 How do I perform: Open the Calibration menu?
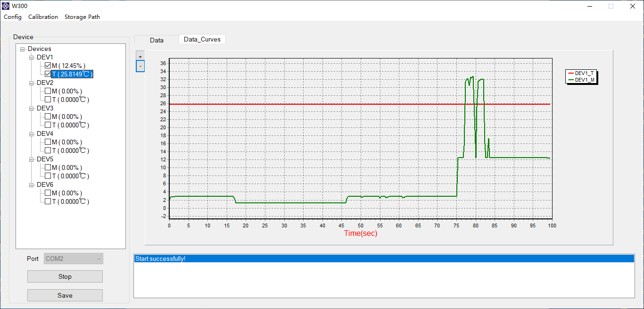(43, 17)
